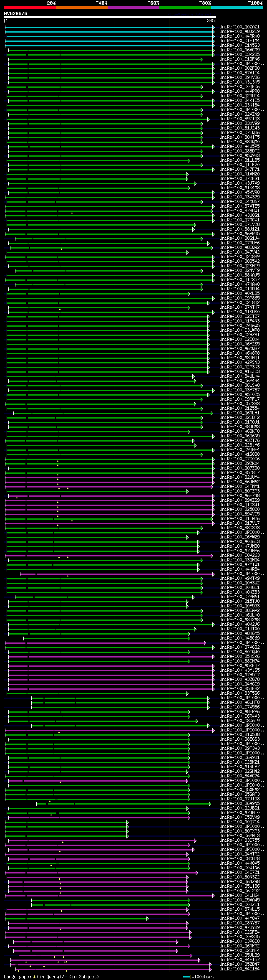Select hit label UniRef100_B7VTE5
Image resolution: width=267 pixels, height=980 pixels.
click(239, 206)
